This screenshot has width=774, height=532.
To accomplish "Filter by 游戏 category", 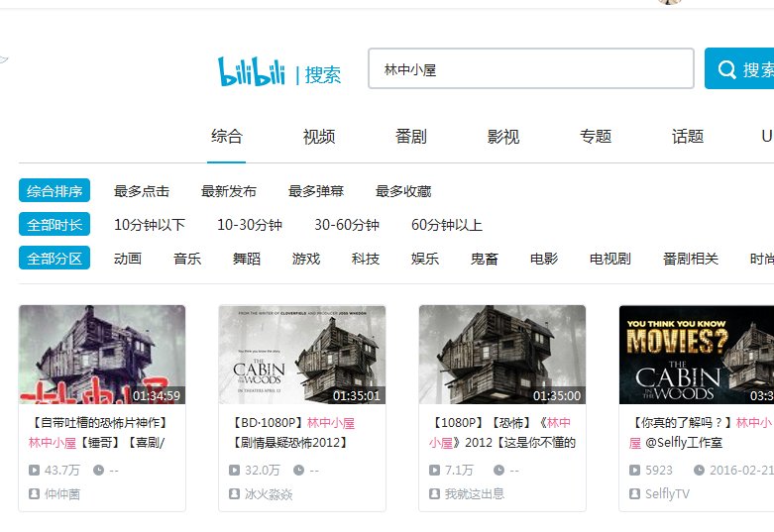I will tap(306, 259).
